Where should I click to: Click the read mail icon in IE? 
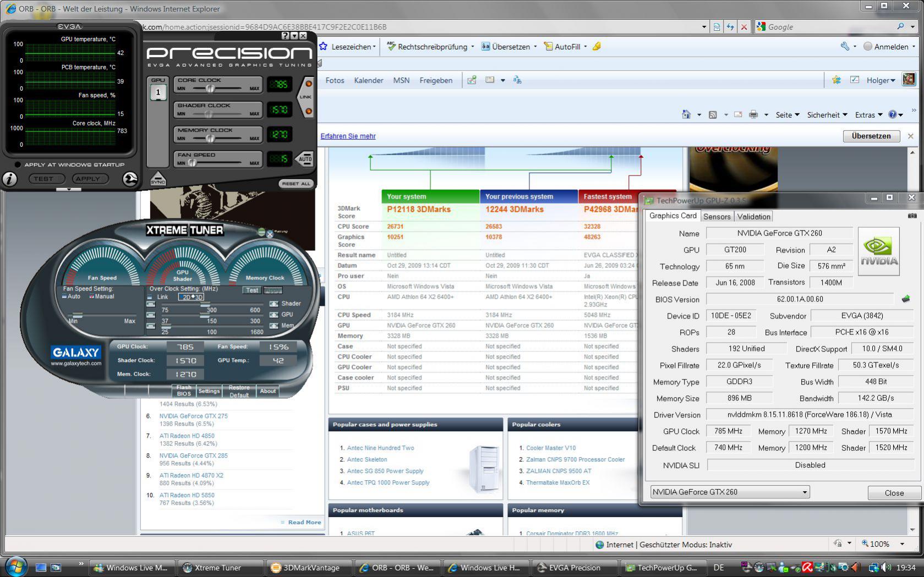click(738, 114)
